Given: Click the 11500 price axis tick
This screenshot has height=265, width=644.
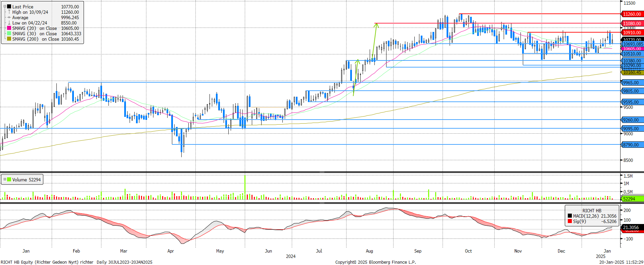Looking at the screenshot, I should pyautogui.click(x=630, y=3).
